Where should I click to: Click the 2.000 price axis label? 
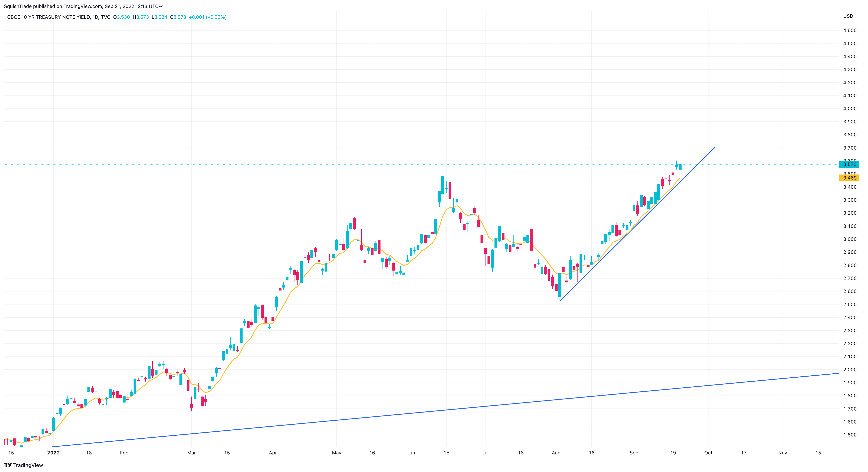pyautogui.click(x=850, y=370)
